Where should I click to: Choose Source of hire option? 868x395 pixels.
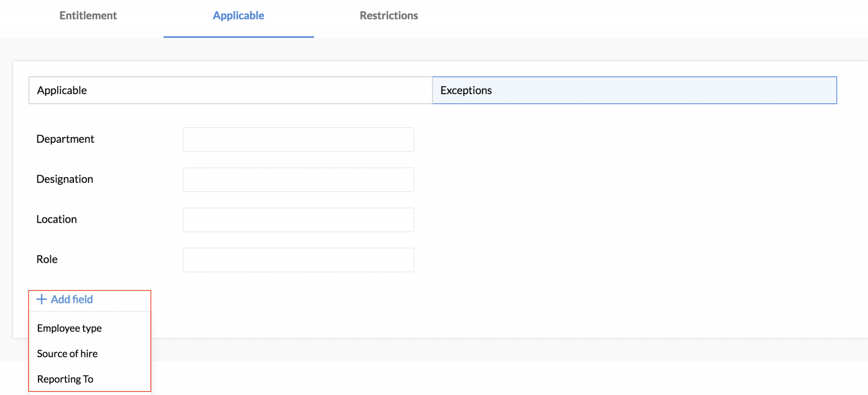(x=67, y=354)
